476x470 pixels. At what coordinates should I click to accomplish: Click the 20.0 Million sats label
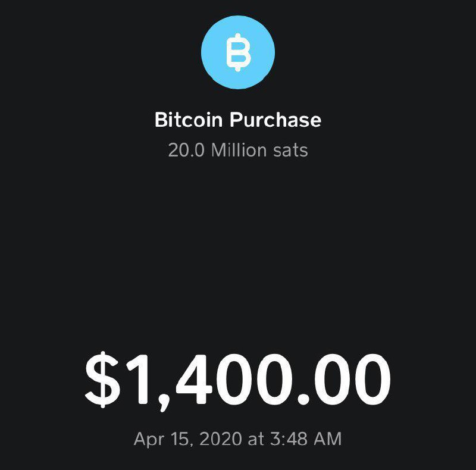[x=238, y=150]
